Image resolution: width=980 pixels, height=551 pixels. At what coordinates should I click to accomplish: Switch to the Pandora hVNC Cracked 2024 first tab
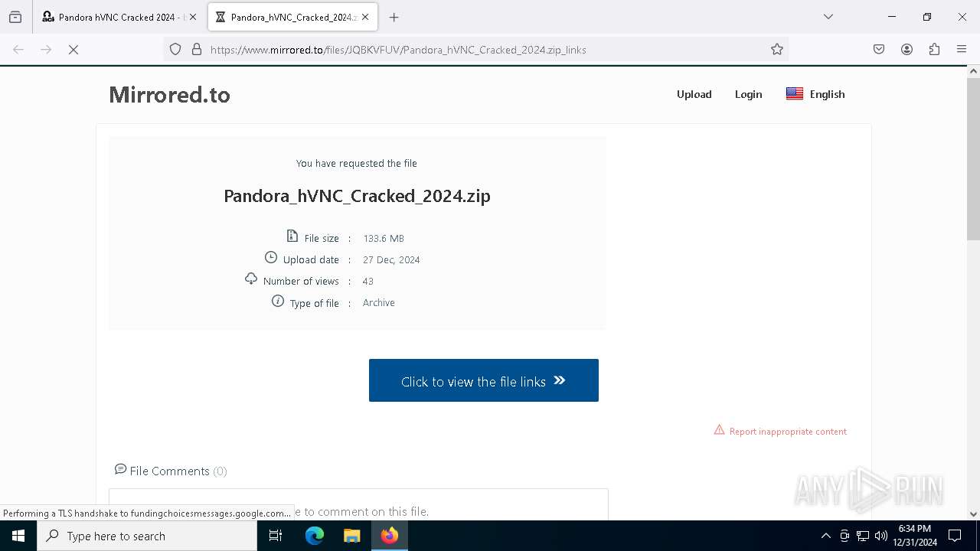pos(120,17)
